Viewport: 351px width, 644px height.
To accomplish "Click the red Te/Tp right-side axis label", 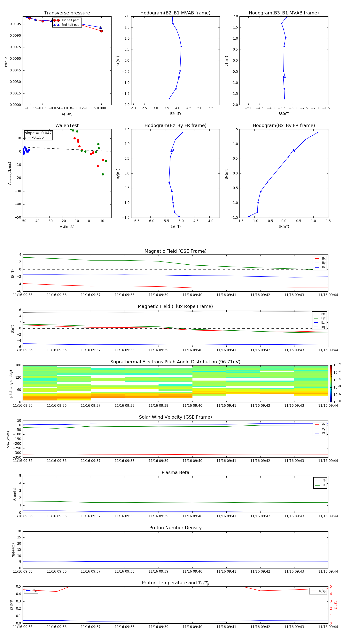I will (336, 605).
